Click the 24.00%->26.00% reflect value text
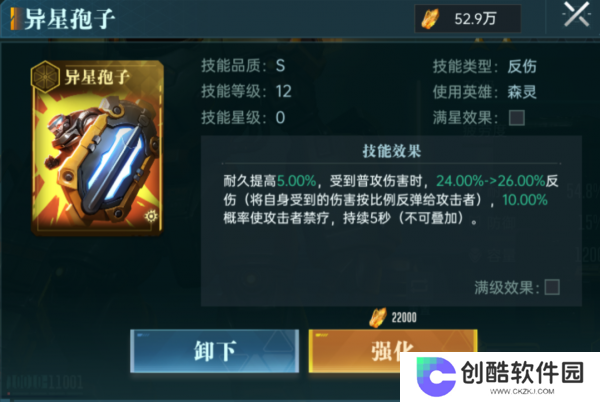This screenshot has width=600, height=402. pyautogui.click(x=491, y=181)
